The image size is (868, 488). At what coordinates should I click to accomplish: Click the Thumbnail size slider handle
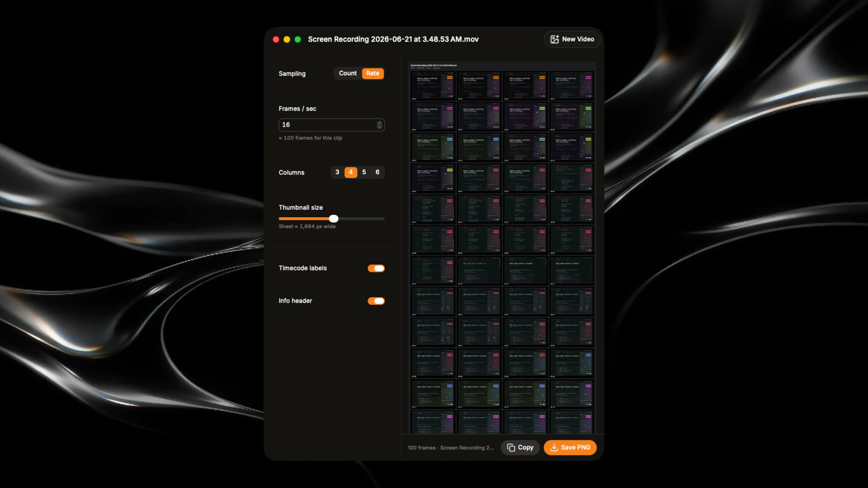pos(333,219)
